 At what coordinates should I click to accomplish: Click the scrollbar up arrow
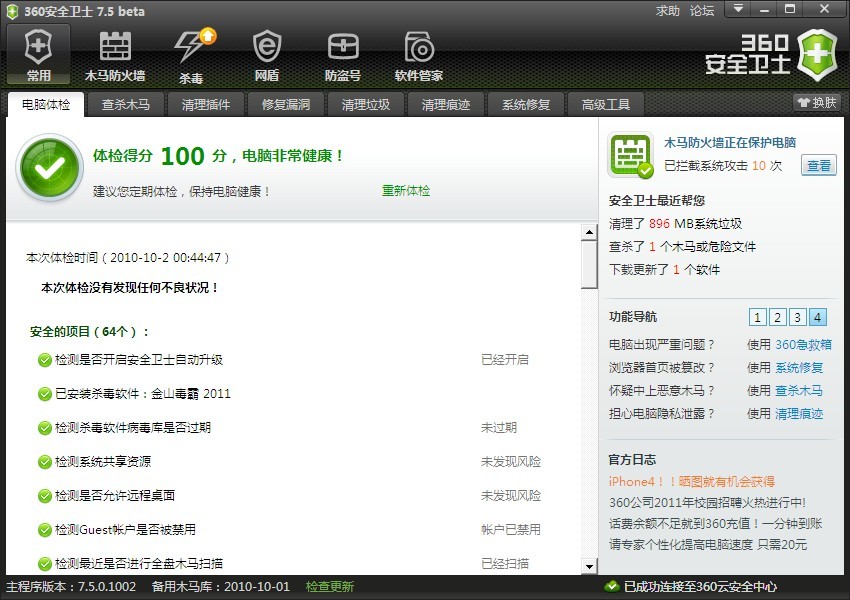pos(589,233)
